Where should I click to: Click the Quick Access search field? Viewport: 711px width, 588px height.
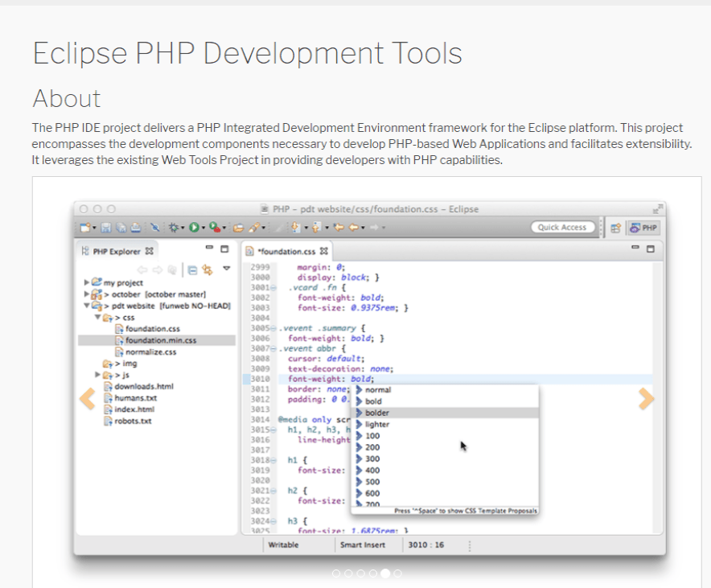coord(562,228)
